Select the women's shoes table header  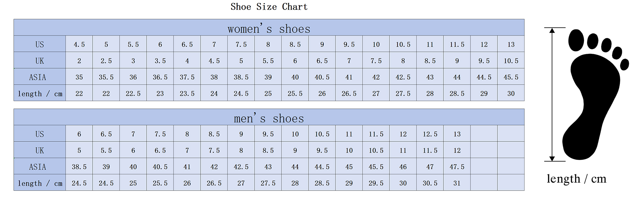pos(269,28)
